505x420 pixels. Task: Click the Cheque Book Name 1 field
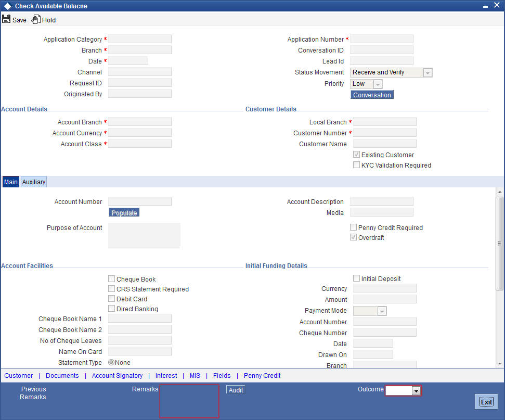(140, 319)
